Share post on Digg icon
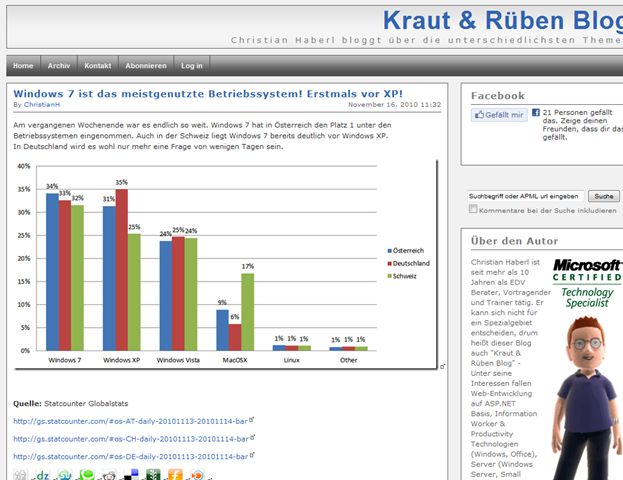623x480 pixels. [x=20, y=475]
